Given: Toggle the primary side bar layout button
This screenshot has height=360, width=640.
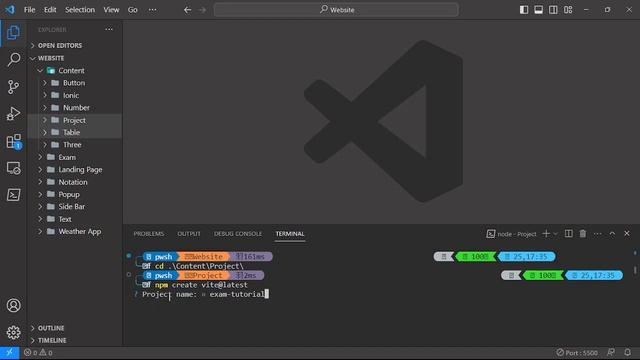Looking at the screenshot, I should click(524, 10).
